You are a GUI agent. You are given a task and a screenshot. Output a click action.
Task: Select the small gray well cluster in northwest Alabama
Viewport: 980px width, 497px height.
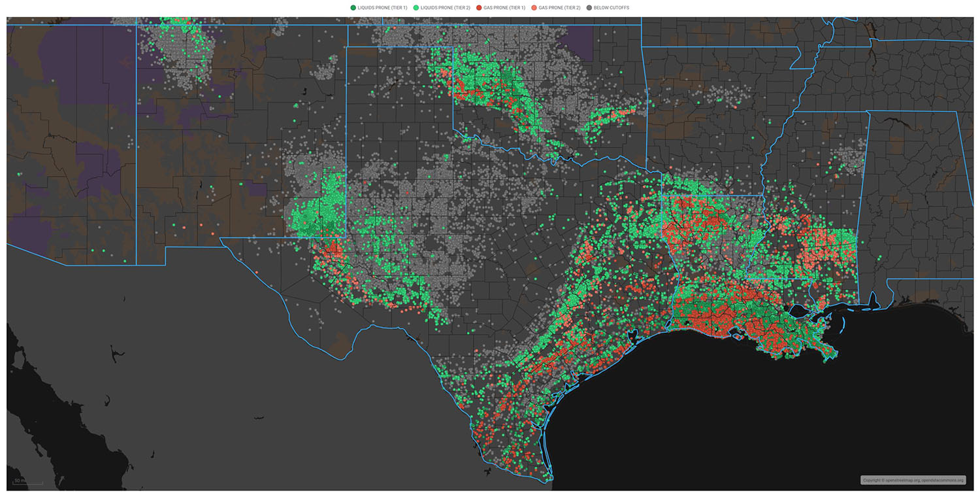click(x=849, y=157)
